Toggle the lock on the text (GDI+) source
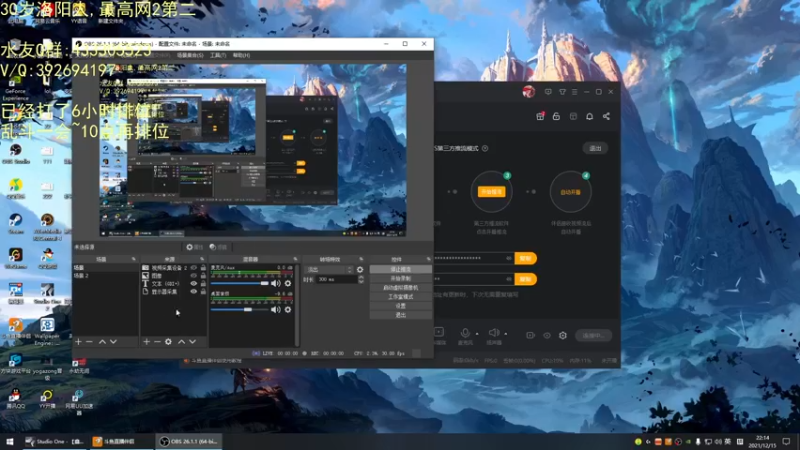This screenshot has height=450, width=800. coord(203,284)
